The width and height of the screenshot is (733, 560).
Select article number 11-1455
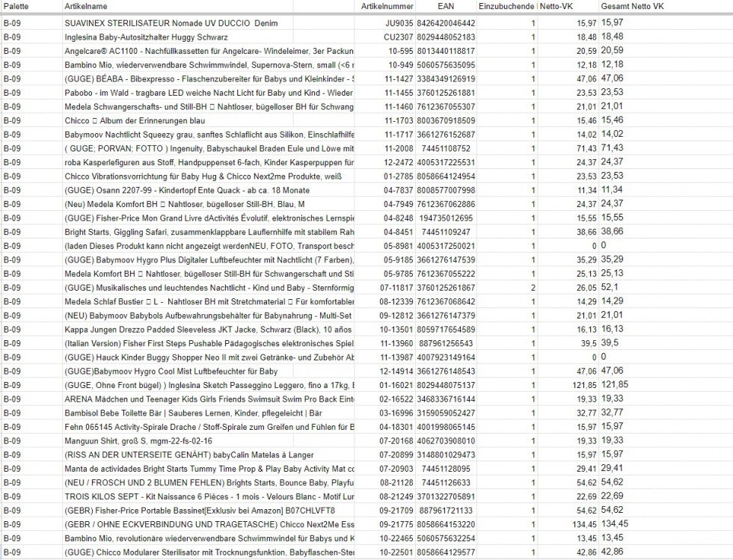pyautogui.click(x=399, y=93)
